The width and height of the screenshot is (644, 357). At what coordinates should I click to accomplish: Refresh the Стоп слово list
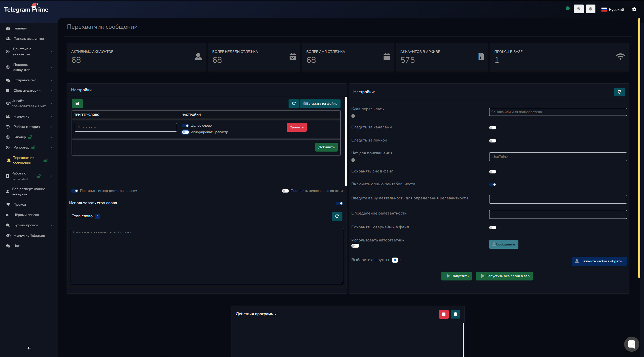tap(337, 216)
